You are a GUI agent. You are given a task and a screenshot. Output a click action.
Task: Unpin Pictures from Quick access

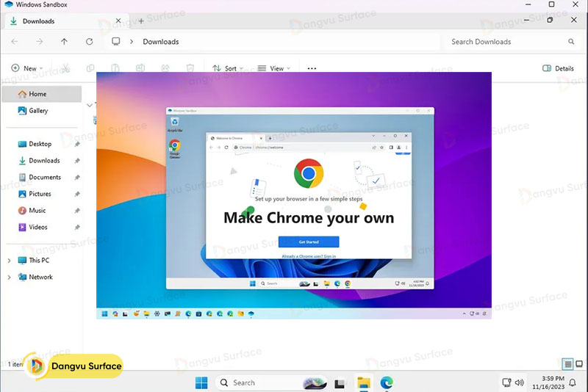point(77,194)
